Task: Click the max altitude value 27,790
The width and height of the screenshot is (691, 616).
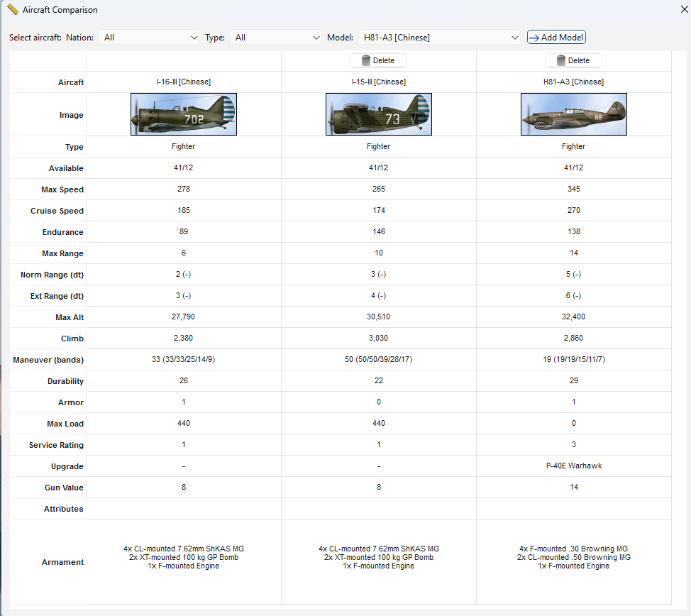Action: coord(183,317)
